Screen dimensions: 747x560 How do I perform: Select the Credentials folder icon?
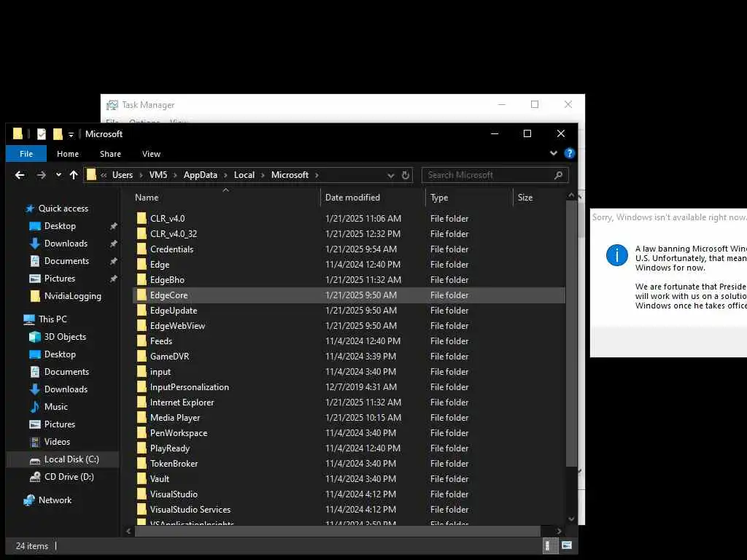tap(142, 249)
